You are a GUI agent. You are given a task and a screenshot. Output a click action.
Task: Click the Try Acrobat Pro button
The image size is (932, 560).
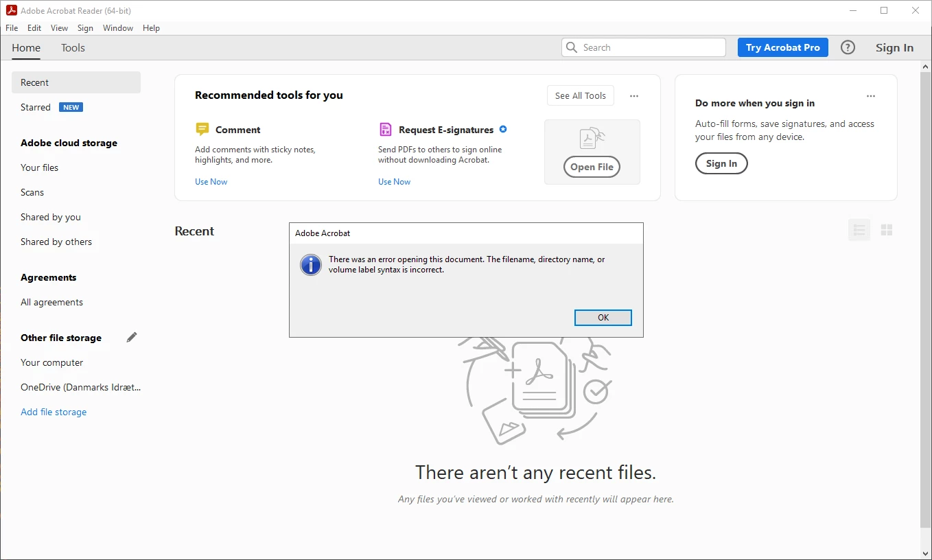tap(783, 47)
